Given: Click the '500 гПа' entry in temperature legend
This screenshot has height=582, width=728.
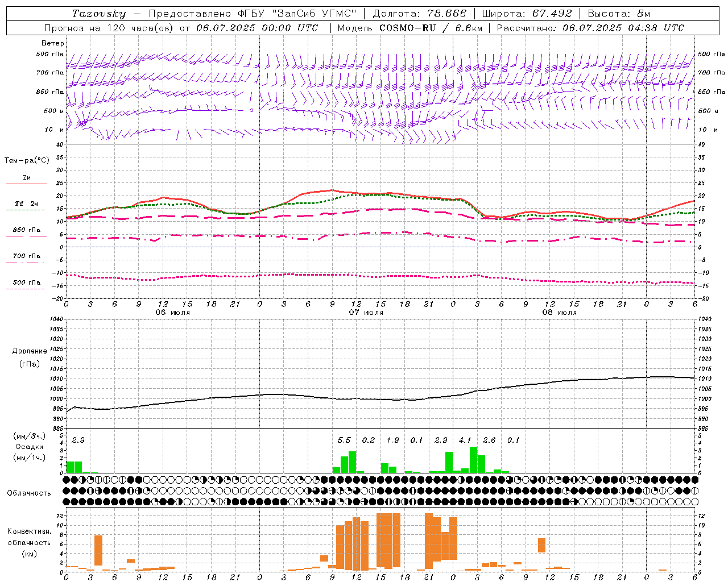Looking at the screenshot, I should coord(27,282).
